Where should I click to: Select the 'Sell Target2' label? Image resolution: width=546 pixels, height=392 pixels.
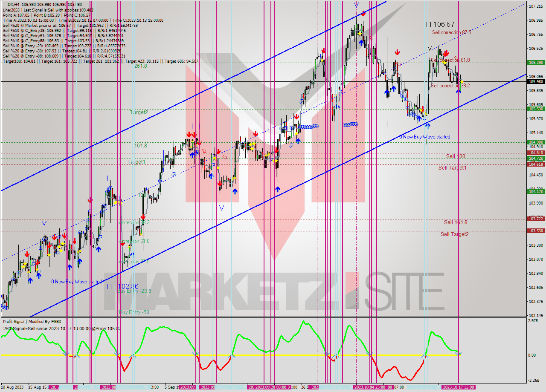(455, 234)
